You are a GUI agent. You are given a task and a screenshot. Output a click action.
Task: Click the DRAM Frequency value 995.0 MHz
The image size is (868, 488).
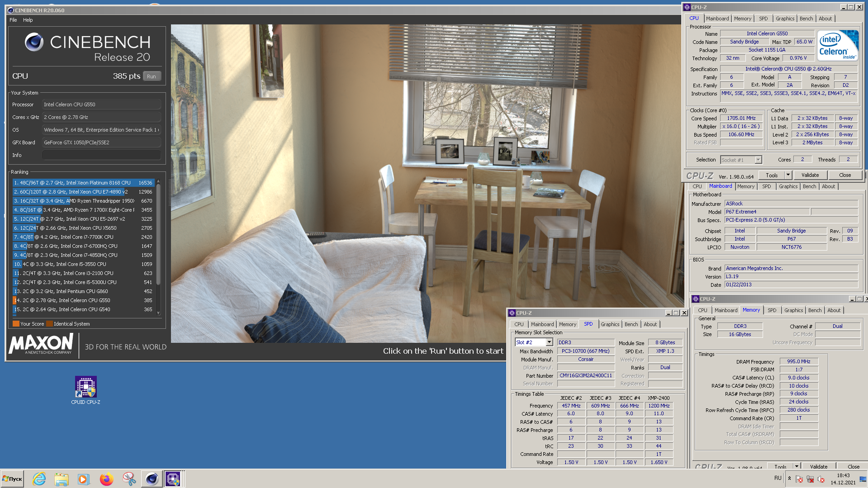(799, 361)
